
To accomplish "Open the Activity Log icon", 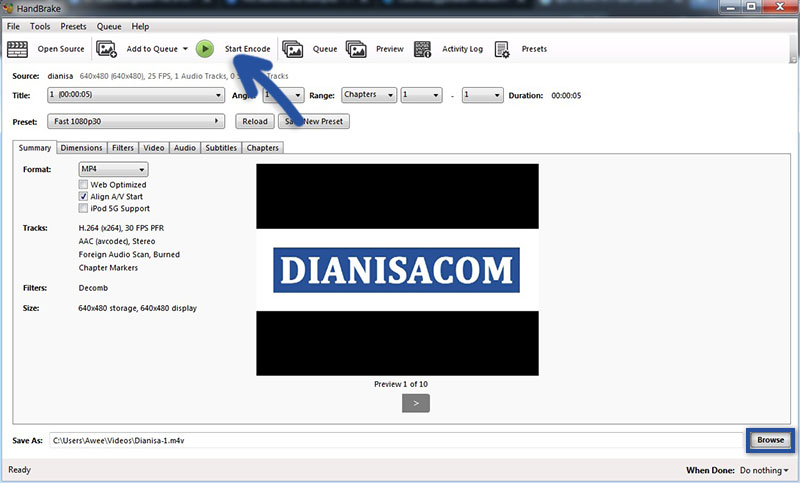I will pyautogui.click(x=422, y=49).
